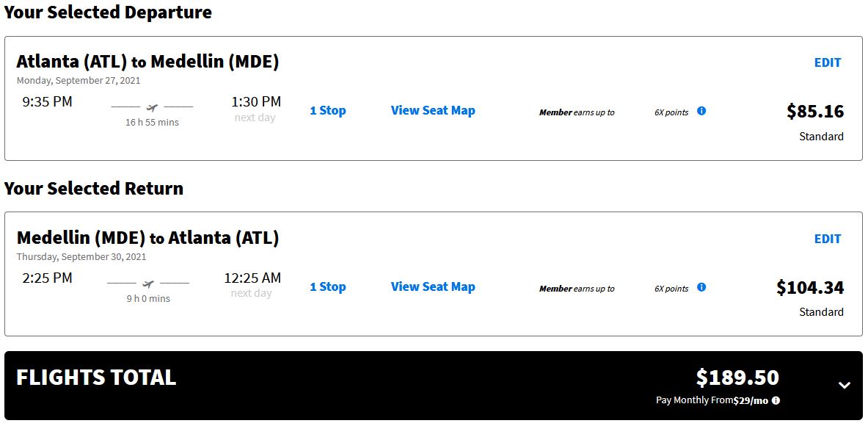Expand the Flights Total chevron
Image resolution: width=868 pixels, height=426 pixels.
click(845, 385)
